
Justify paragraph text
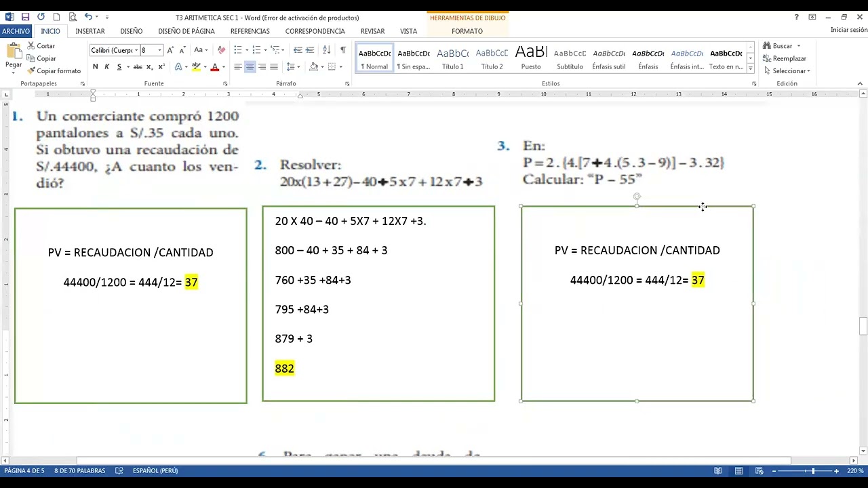[274, 66]
